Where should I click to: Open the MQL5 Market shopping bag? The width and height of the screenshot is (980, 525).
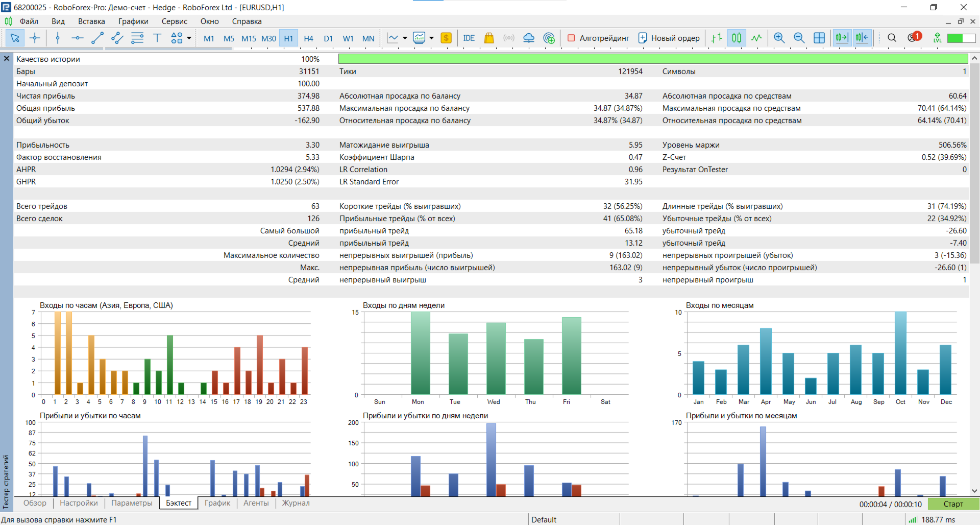coord(488,38)
